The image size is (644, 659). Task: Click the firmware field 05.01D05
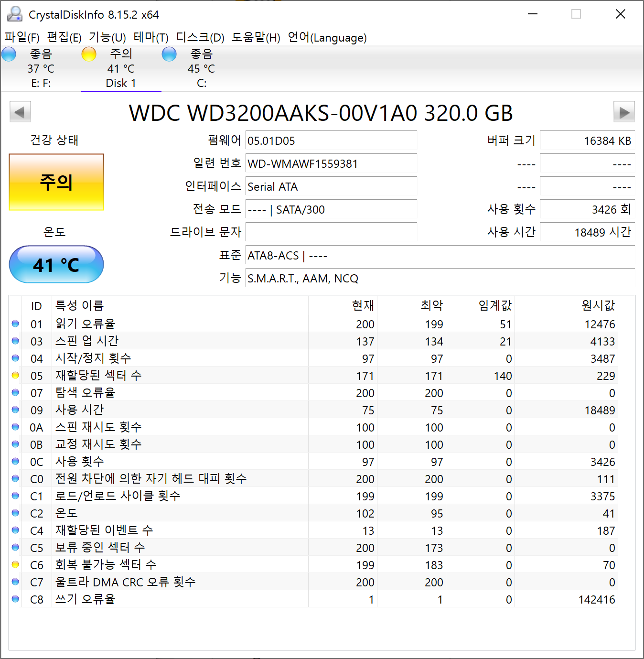[331, 140]
